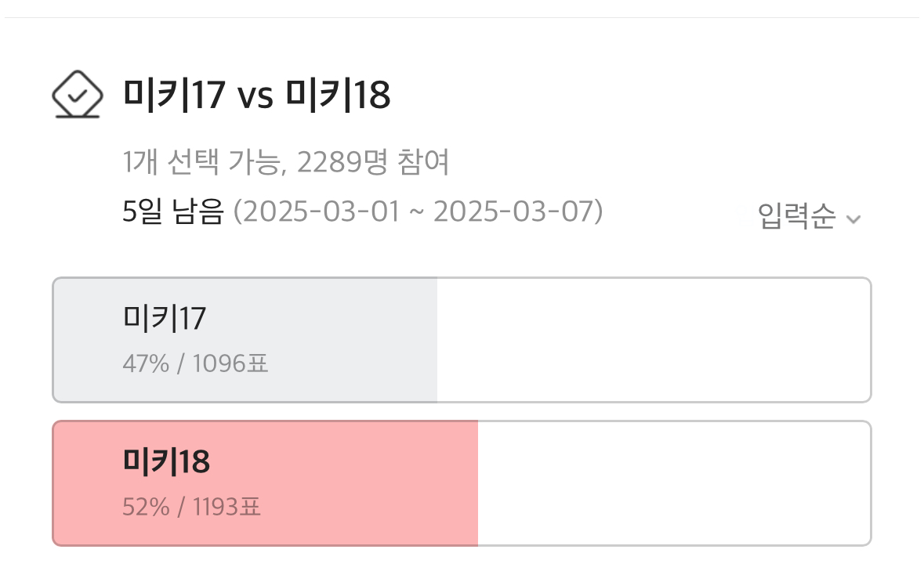This screenshot has height=571, width=924.
Task: Select the 미키18 option label
Action: point(166,462)
